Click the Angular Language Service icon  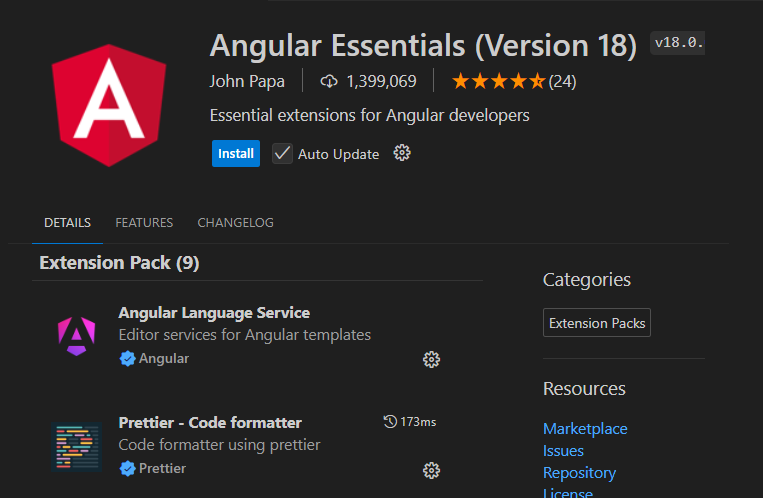click(x=77, y=335)
